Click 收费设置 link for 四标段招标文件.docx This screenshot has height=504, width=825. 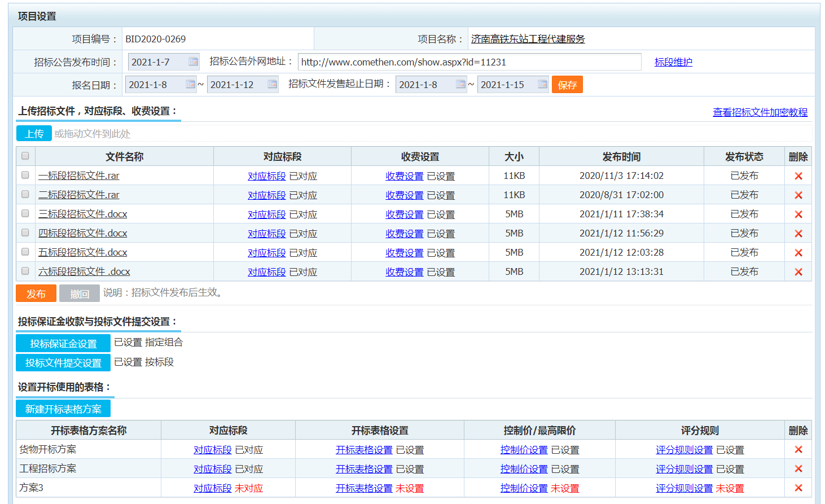(x=405, y=234)
